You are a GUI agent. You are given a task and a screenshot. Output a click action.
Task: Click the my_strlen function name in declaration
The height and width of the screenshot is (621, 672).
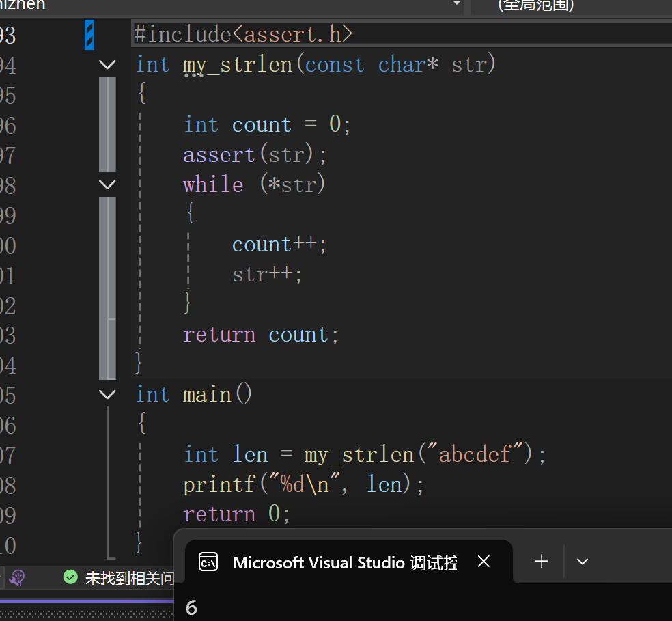coord(238,65)
